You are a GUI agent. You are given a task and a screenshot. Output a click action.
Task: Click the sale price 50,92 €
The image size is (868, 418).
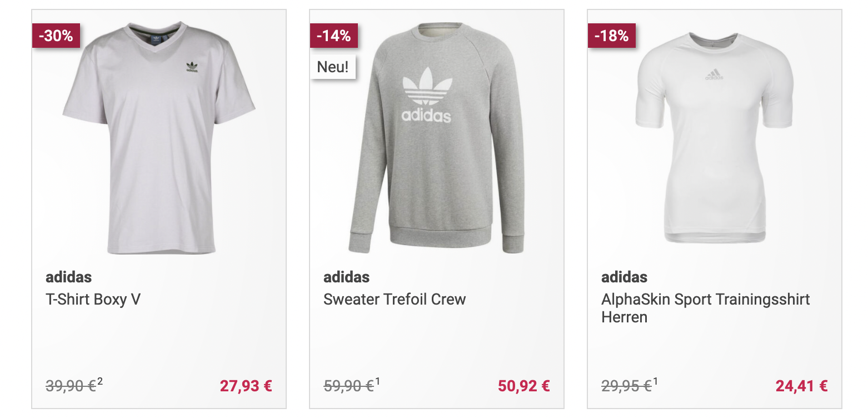coord(523,386)
